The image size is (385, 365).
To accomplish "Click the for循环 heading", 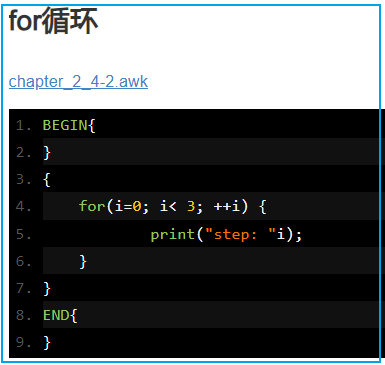I will tap(53, 21).
